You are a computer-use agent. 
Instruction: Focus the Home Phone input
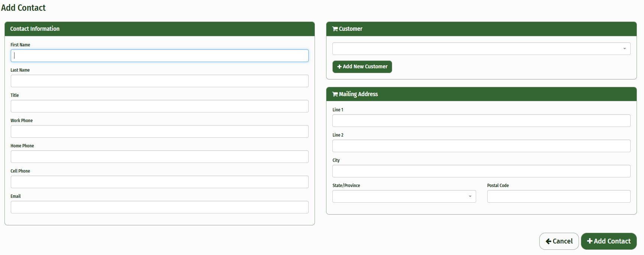pyautogui.click(x=159, y=157)
